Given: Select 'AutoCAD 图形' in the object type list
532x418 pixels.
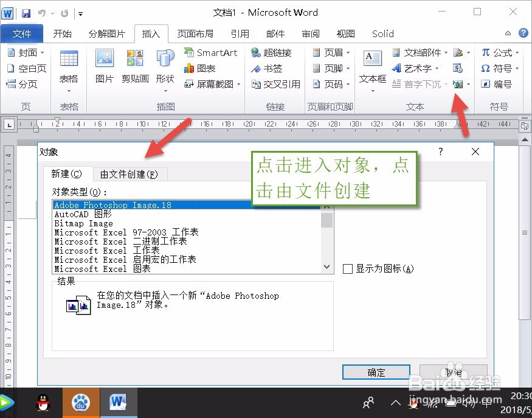Looking at the screenshot, I should tap(187, 214).
